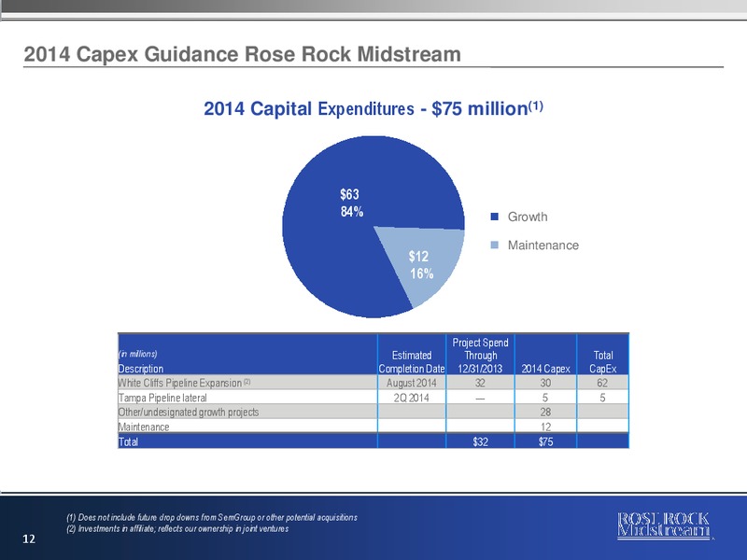This screenshot has height=560, width=747.
Task: Click the 'Other/undesignated growth projects' row label
Action: (x=189, y=412)
